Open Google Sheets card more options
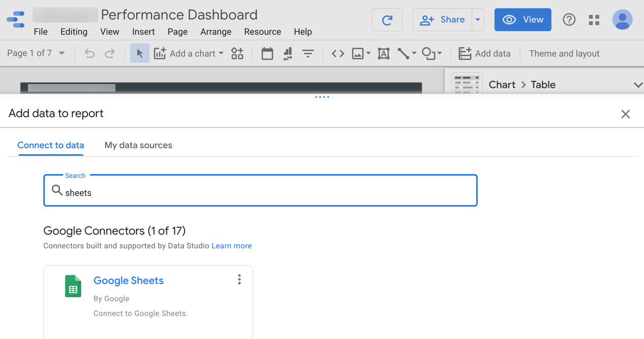 pyautogui.click(x=239, y=279)
